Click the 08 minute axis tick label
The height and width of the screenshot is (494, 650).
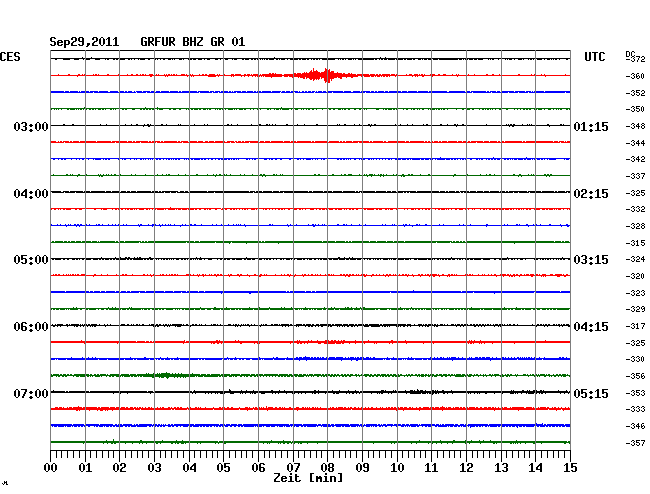point(327,467)
